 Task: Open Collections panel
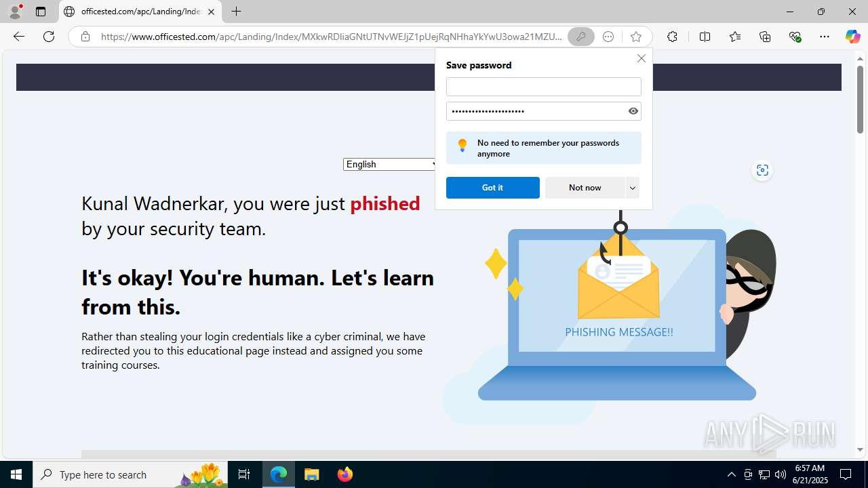tap(765, 37)
